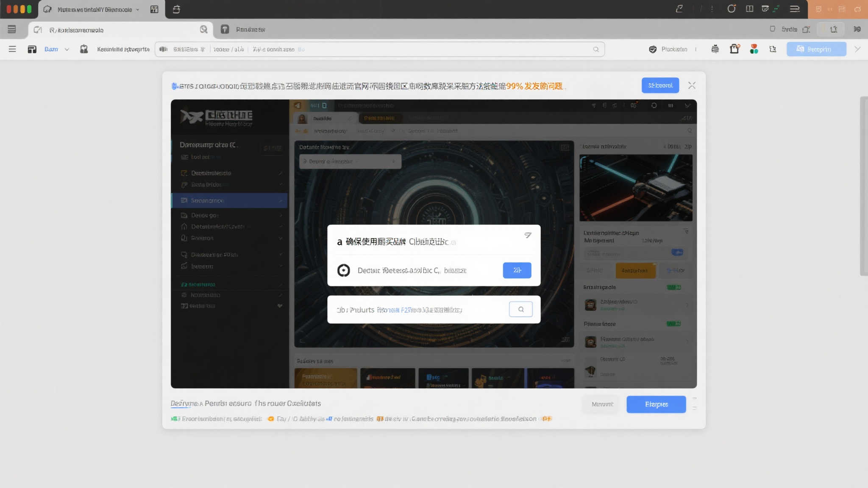The height and width of the screenshot is (488, 868).
Task: Click the shopping bag icon with notification badge
Action: click(x=734, y=49)
